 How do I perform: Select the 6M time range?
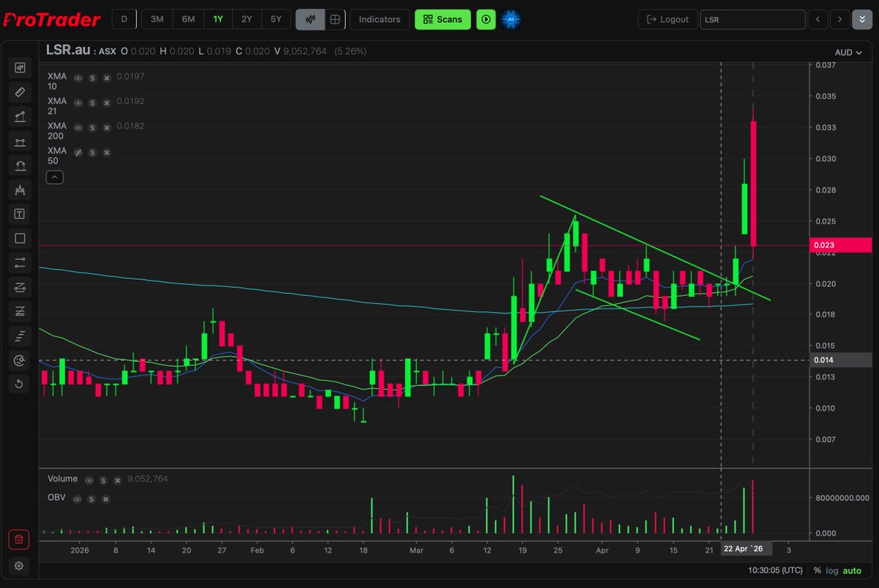pos(188,19)
